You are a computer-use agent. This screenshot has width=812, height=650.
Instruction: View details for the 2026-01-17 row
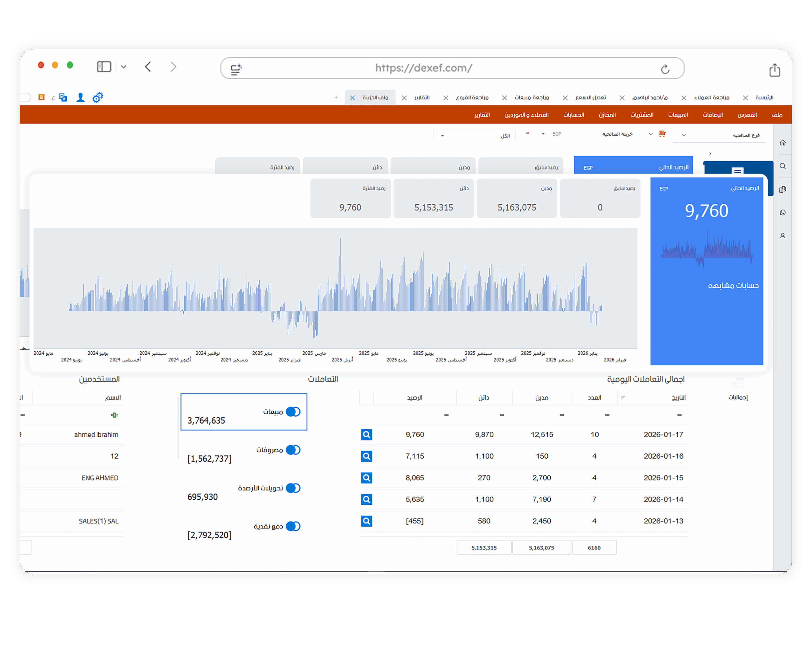pyautogui.click(x=366, y=434)
